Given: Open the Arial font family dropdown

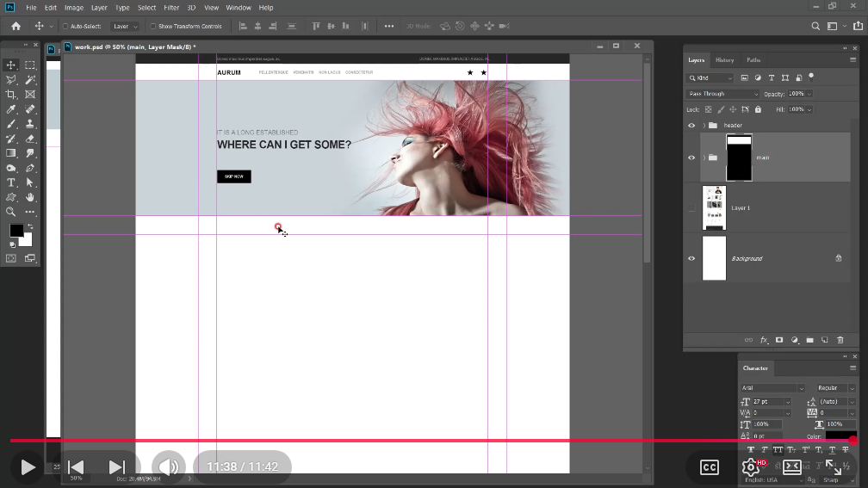Looking at the screenshot, I should (772, 388).
